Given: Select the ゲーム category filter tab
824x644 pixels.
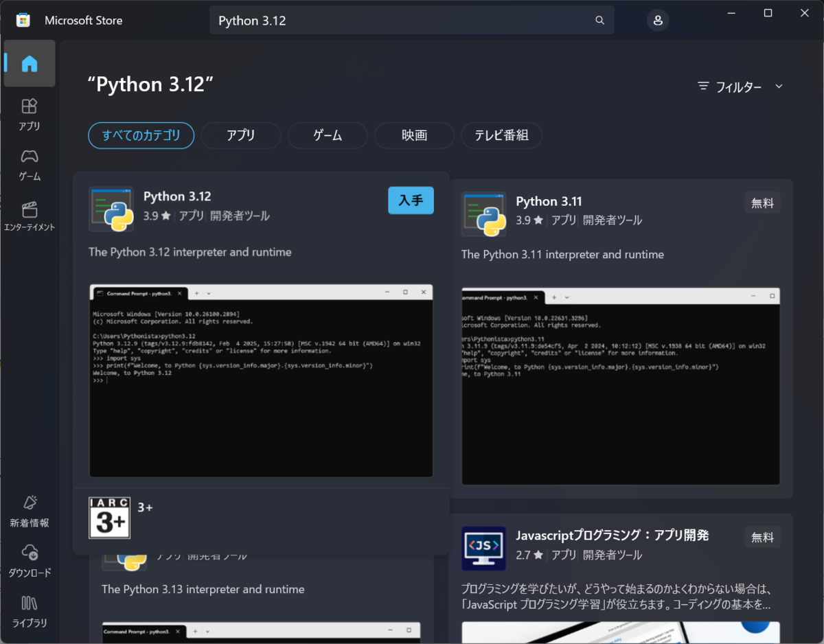Looking at the screenshot, I should coord(328,135).
